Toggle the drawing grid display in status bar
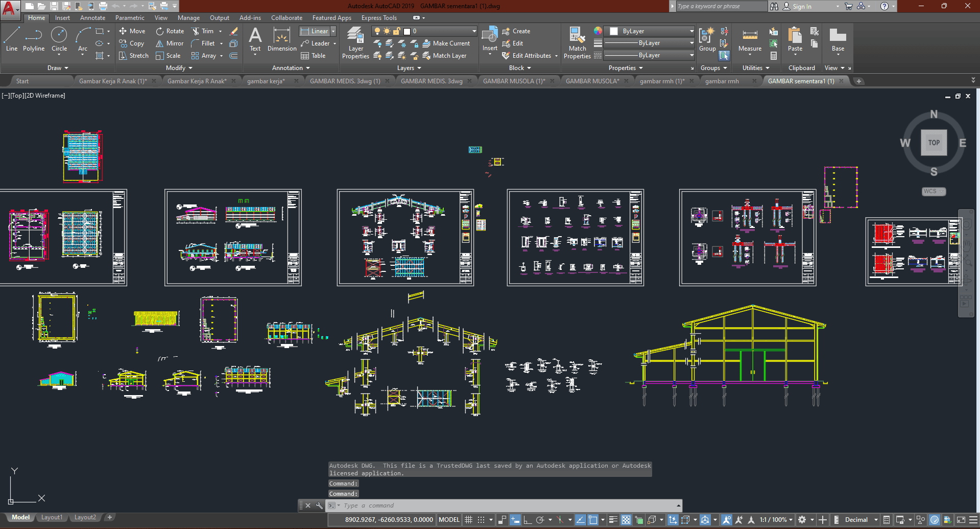The height and width of the screenshot is (529, 980). point(468,520)
